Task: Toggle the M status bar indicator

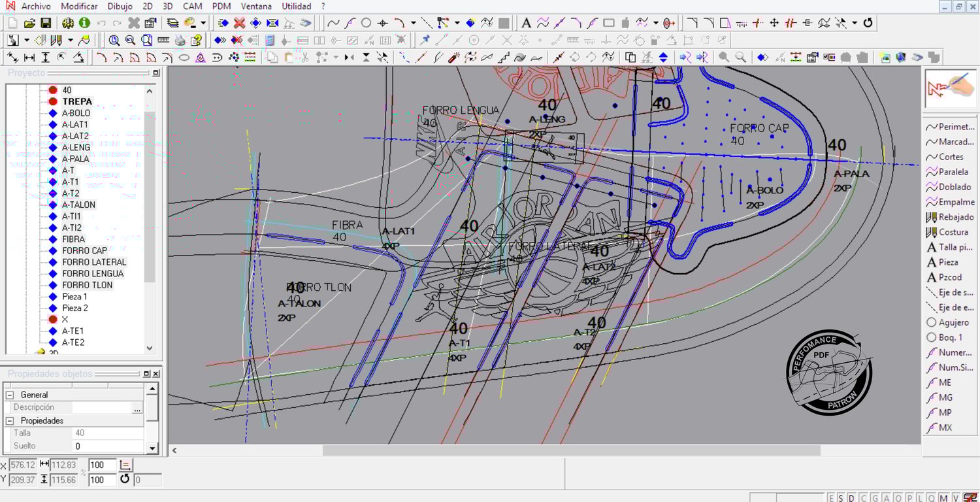Action: pos(944,498)
